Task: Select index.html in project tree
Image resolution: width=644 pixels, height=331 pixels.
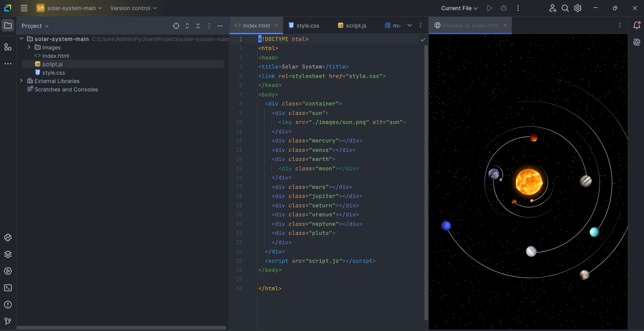Action: coord(52,56)
